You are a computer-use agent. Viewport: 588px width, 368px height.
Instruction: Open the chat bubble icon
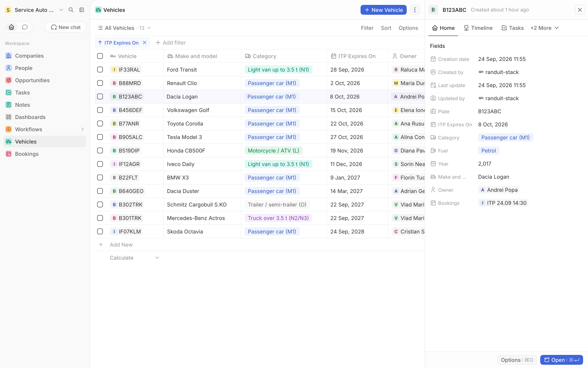point(25,27)
